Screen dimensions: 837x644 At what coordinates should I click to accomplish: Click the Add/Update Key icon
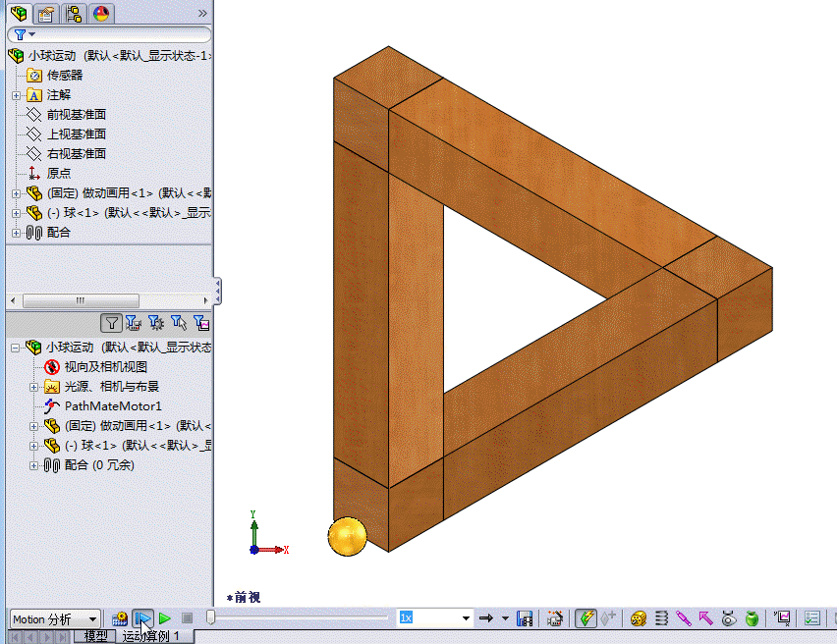pos(608,618)
